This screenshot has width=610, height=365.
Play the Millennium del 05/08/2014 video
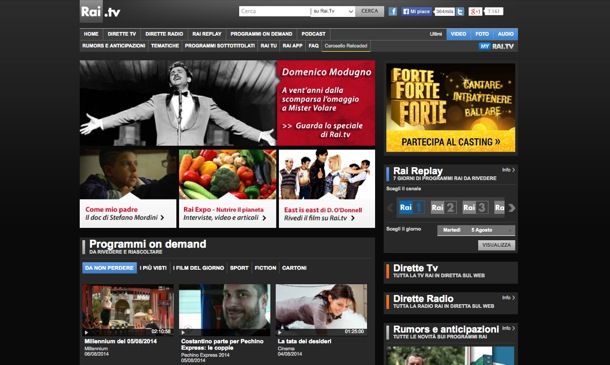[128, 310]
